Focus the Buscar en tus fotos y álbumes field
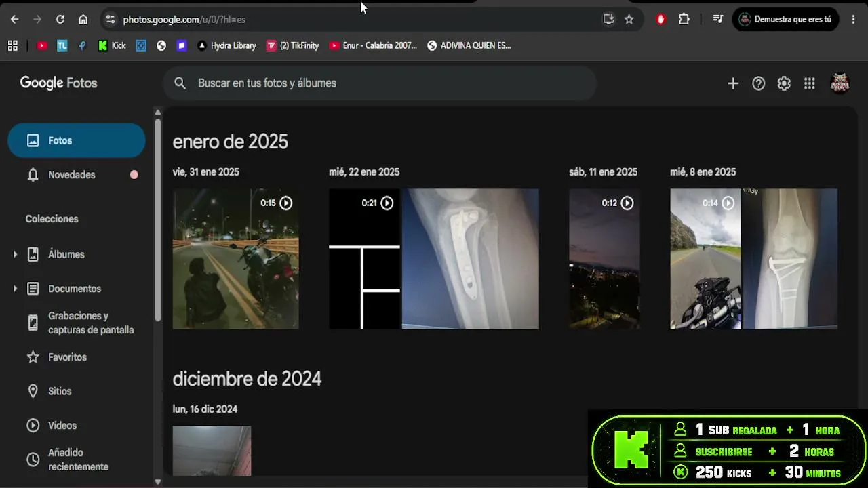This screenshot has width=868, height=488. [x=380, y=83]
